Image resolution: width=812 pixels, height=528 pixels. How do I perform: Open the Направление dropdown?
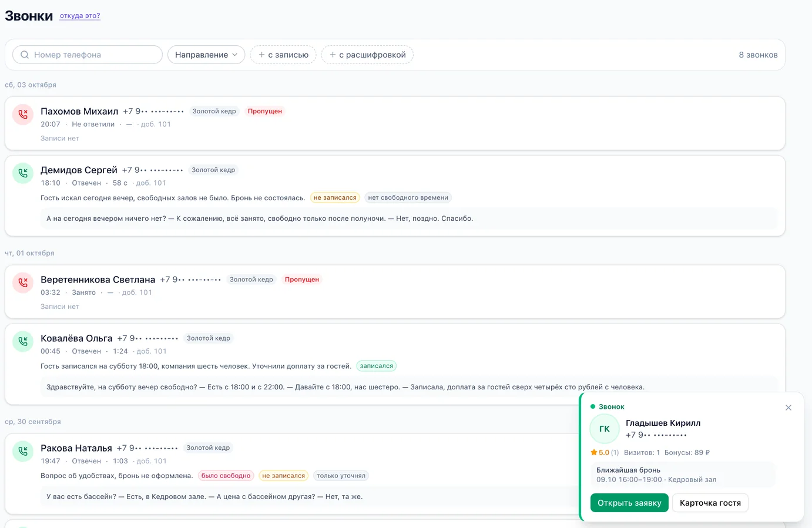(206, 55)
